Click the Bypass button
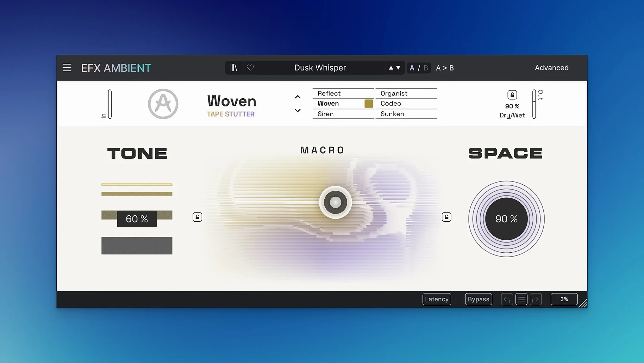Screen dimensions: 644x363 [x=478, y=299]
